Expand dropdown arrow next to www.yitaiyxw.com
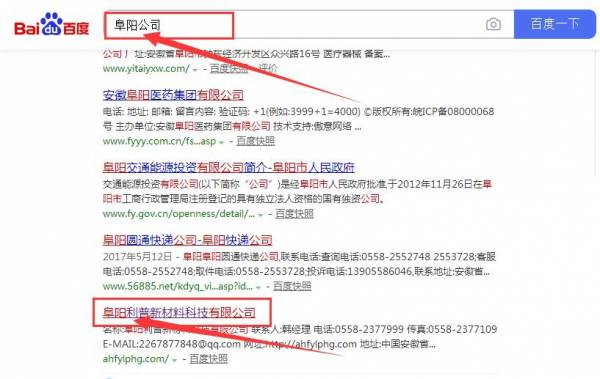Screen dimensions: 600x379 195,70
